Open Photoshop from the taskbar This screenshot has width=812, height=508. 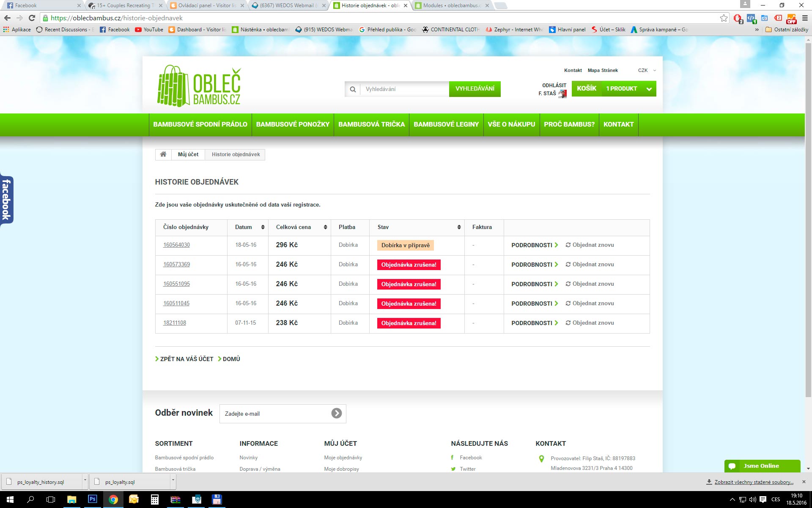92,499
